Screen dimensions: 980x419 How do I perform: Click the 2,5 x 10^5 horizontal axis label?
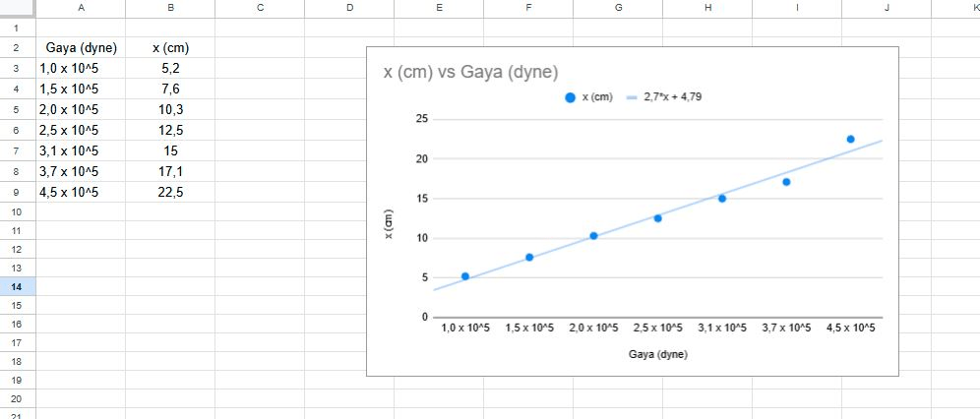658,329
